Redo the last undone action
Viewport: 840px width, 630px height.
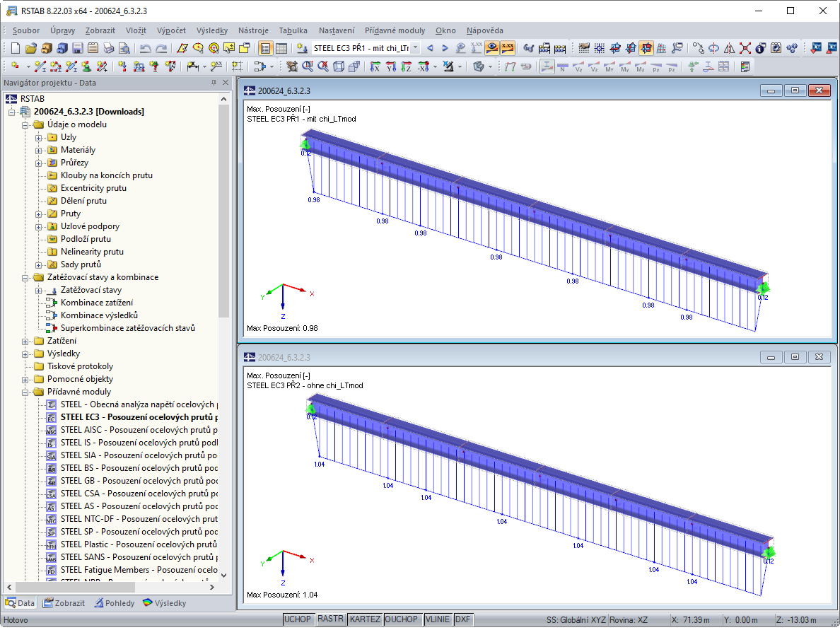[161, 48]
